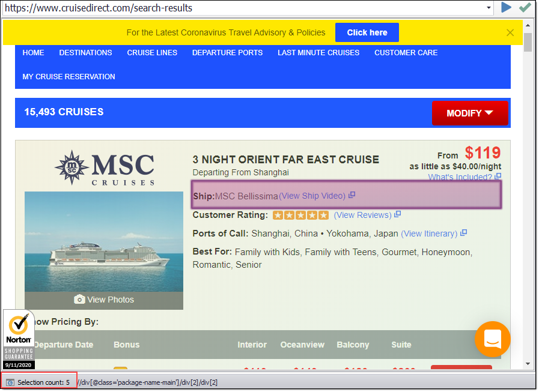Click the selection count icon in status bar
539x392 pixels.
pos(10,382)
